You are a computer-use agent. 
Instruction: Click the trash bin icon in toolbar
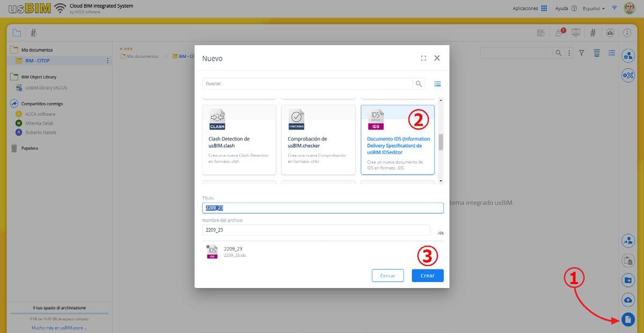click(597, 53)
